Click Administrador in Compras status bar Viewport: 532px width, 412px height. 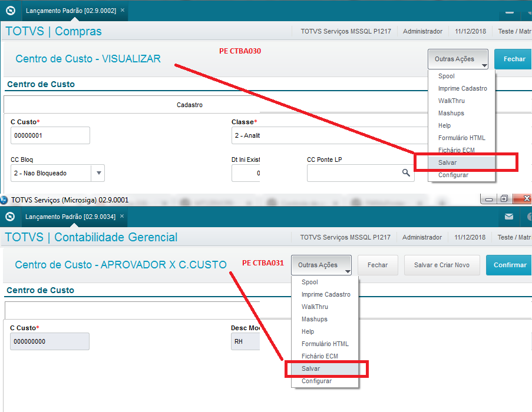point(422,31)
